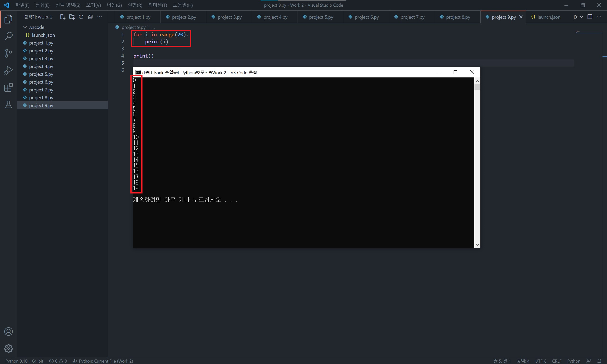Click CRLF end of line selector
This screenshot has height=364, width=607.
556,361
